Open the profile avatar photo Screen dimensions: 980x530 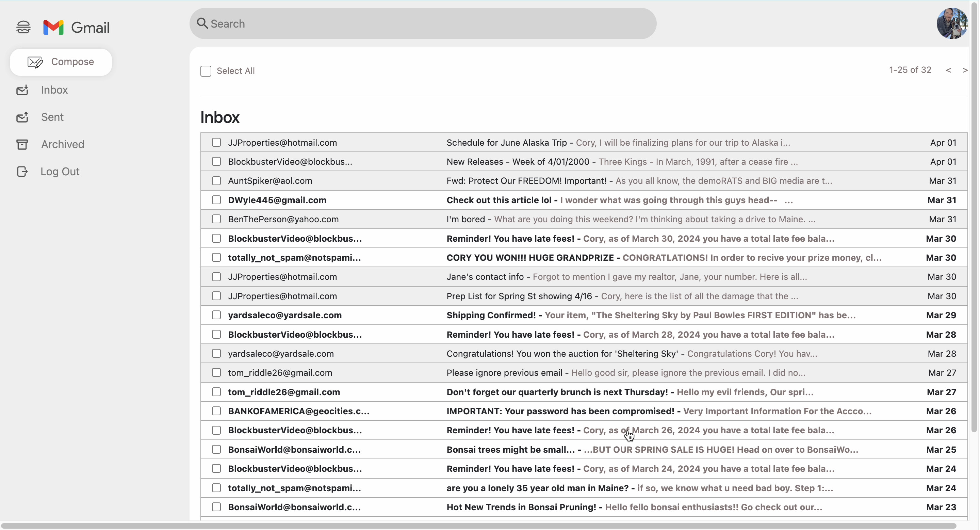click(952, 23)
